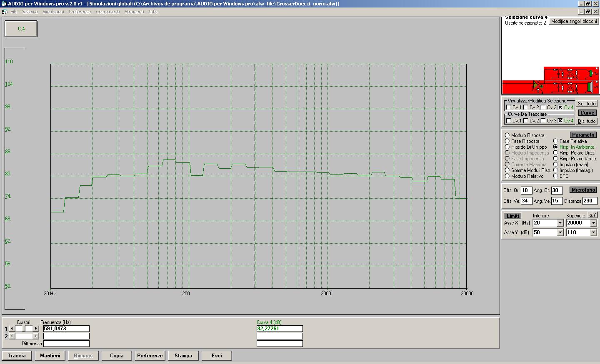Click the Traccia button
Viewport: 600px width, 364px height.
coord(17,356)
